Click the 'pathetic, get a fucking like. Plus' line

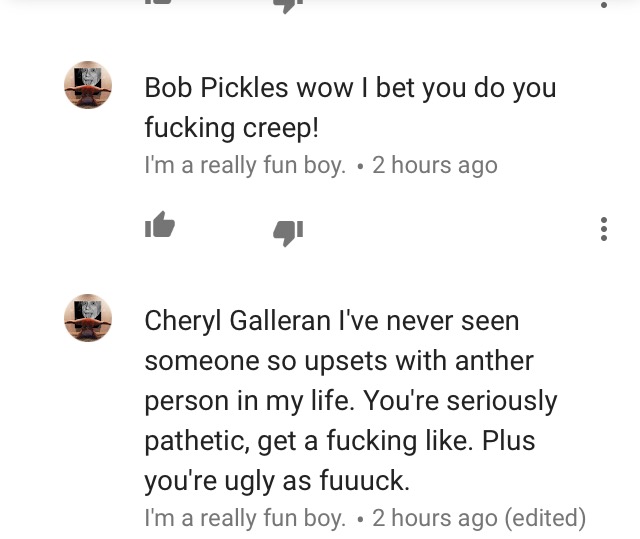340,441
